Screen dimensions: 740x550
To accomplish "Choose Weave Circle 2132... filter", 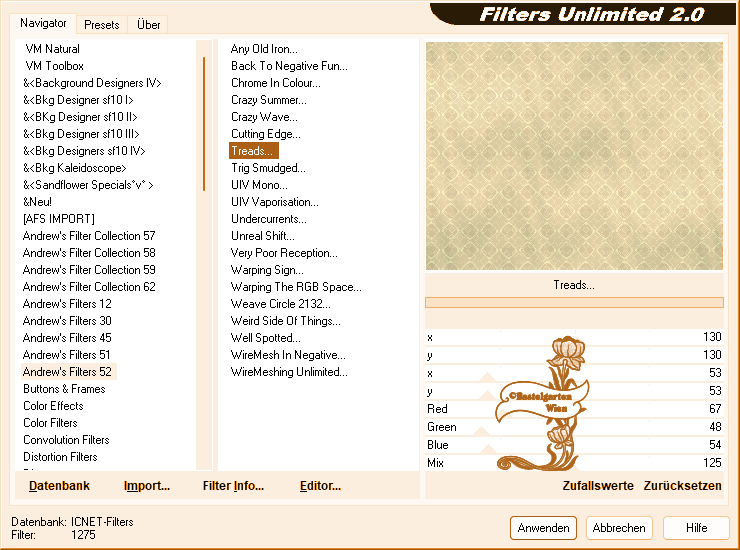I will (x=280, y=304).
